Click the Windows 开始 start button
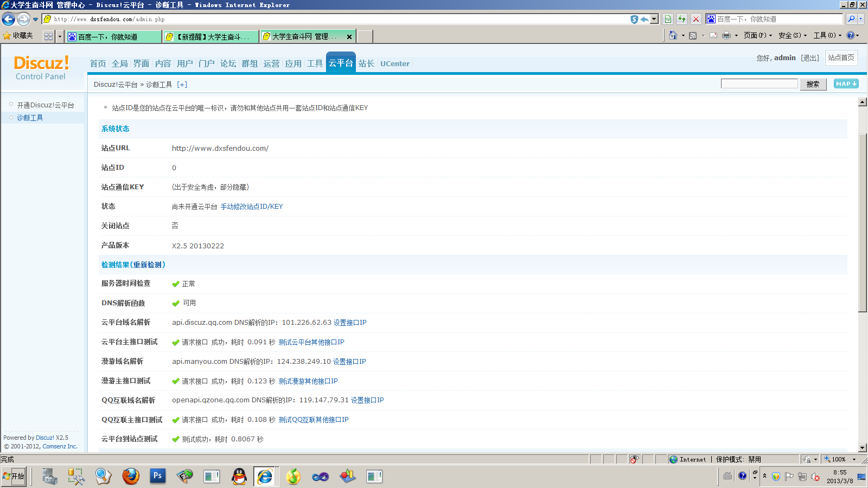This screenshot has height=488, width=868. [x=14, y=477]
